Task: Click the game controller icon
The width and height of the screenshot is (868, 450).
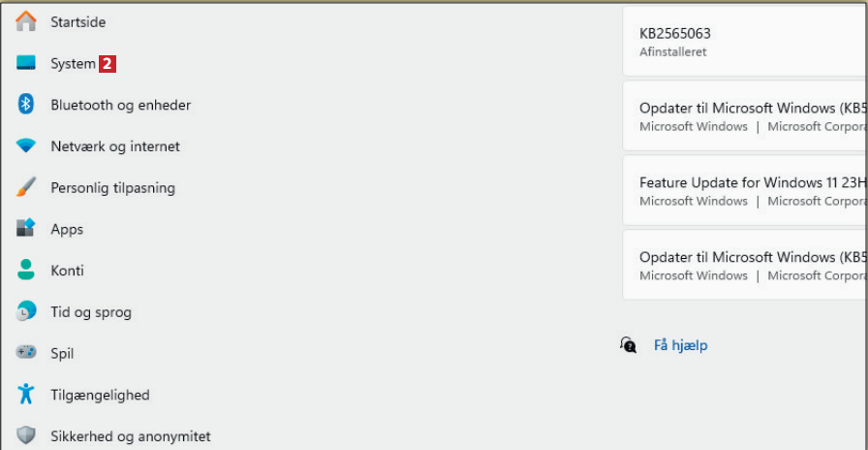Action: (26, 353)
